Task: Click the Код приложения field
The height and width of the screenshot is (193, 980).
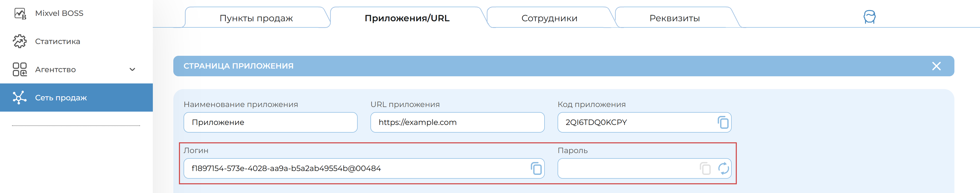Action: pyautogui.click(x=635, y=123)
